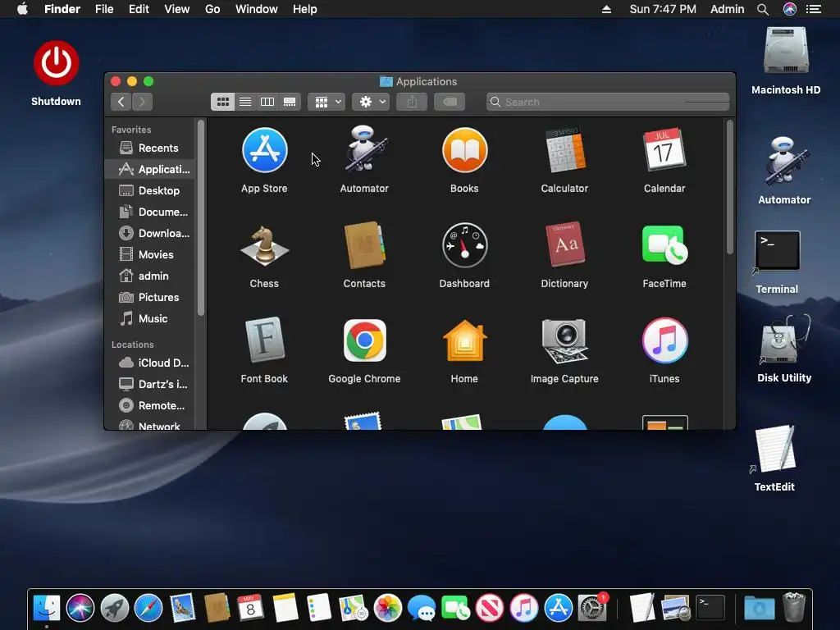Open the Image Capture app
Image resolution: width=840 pixels, height=630 pixels.
tap(564, 340)
